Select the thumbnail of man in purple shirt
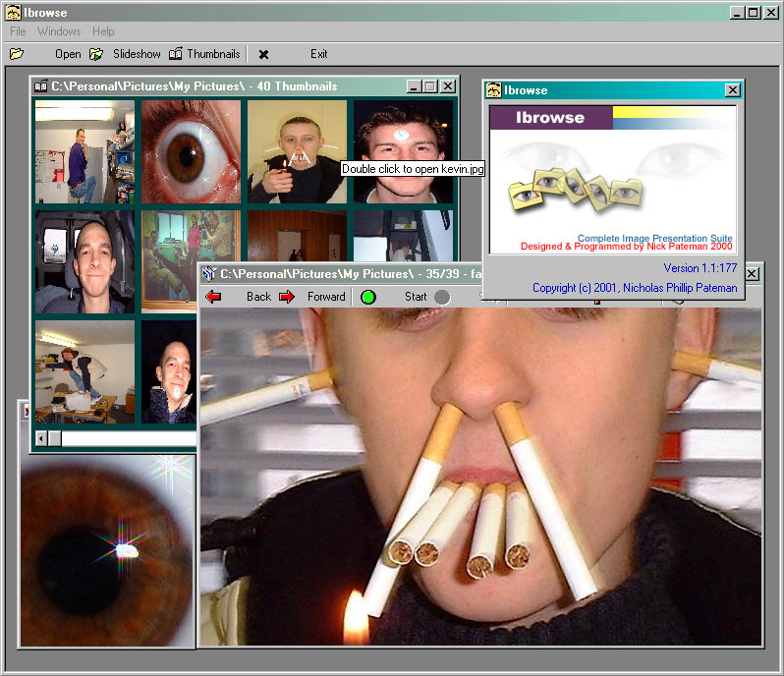Viewport: 784px width, 676px height. pos(84,151)
